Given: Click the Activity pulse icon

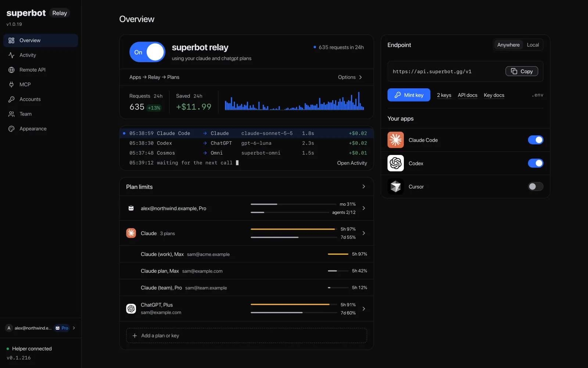Looking at the screenshot, I should pos(11,55).
